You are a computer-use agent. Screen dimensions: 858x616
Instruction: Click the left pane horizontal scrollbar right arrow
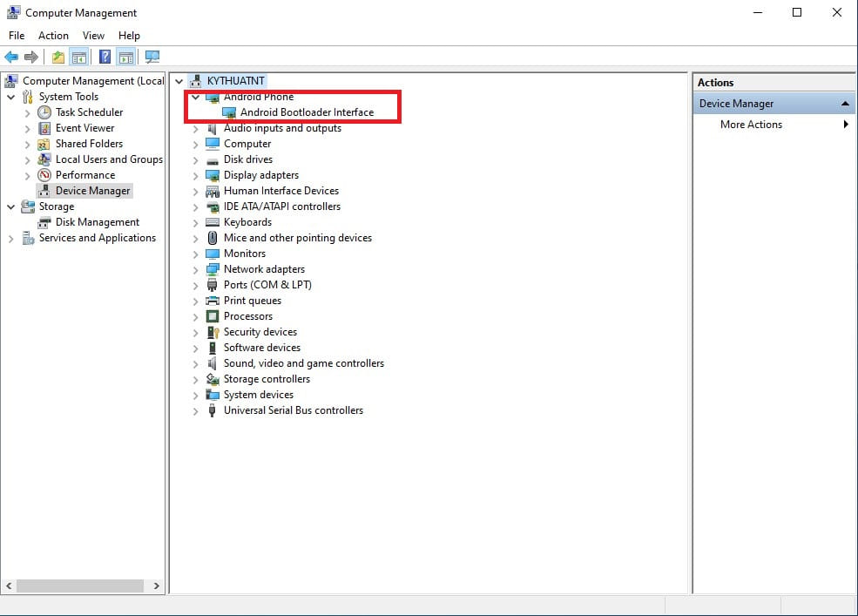pos(157,586)
